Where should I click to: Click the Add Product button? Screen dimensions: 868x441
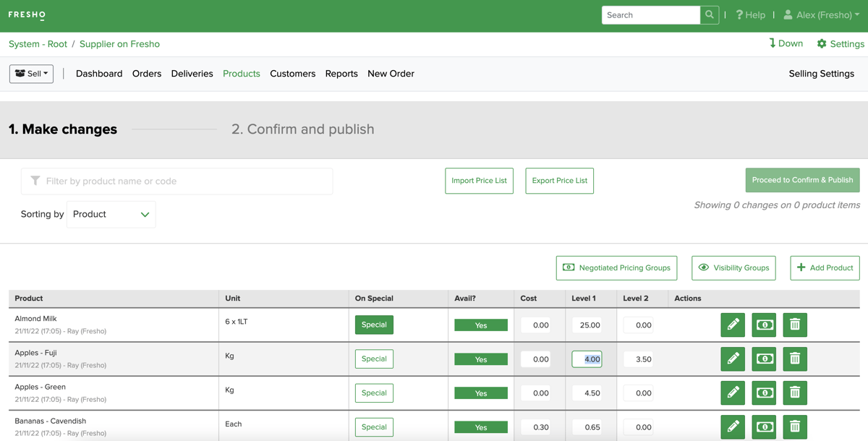coord(825,267)
